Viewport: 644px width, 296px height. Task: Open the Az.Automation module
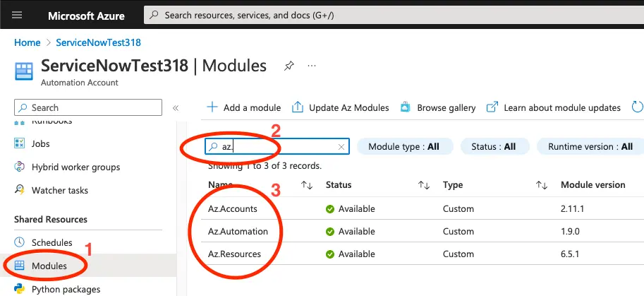[238, 232]
